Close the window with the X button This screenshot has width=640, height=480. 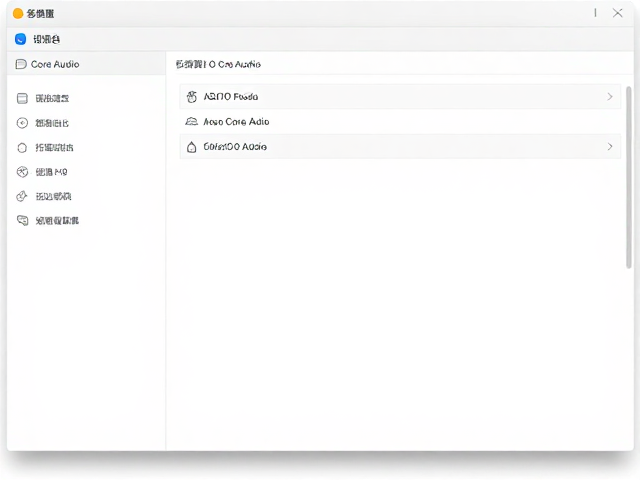618,13
